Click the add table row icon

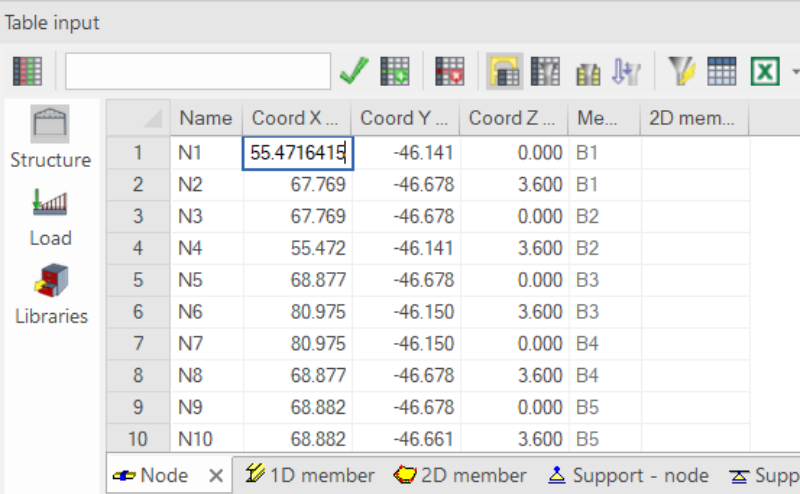click(x=396, y=71)
